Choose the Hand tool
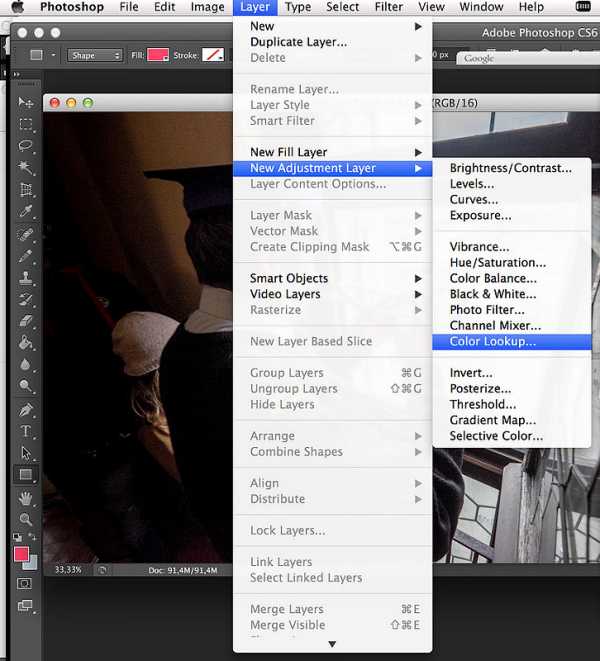The width and height of the screenshot is (600, 661). [x=25, y=498]
